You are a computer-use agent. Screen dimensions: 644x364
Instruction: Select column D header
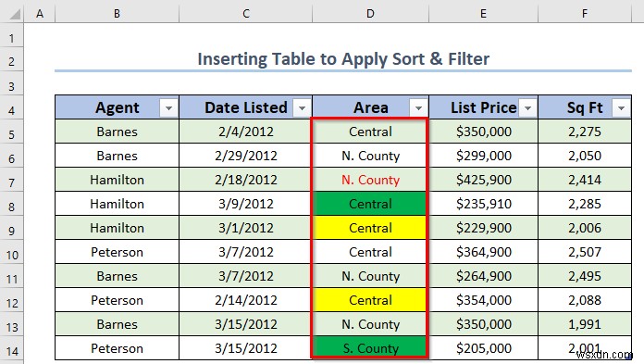pos(370,14)
